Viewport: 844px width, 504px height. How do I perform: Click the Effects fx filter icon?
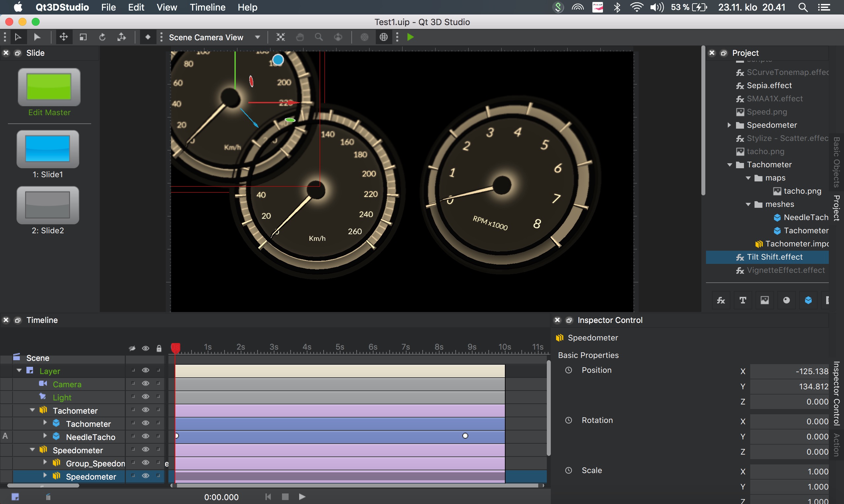(x=721, y=300)
